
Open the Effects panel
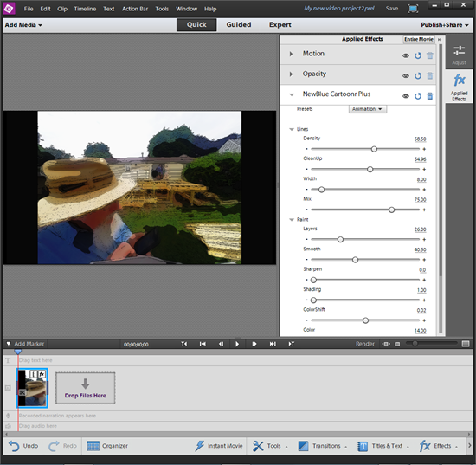click(x=439, y=446)
